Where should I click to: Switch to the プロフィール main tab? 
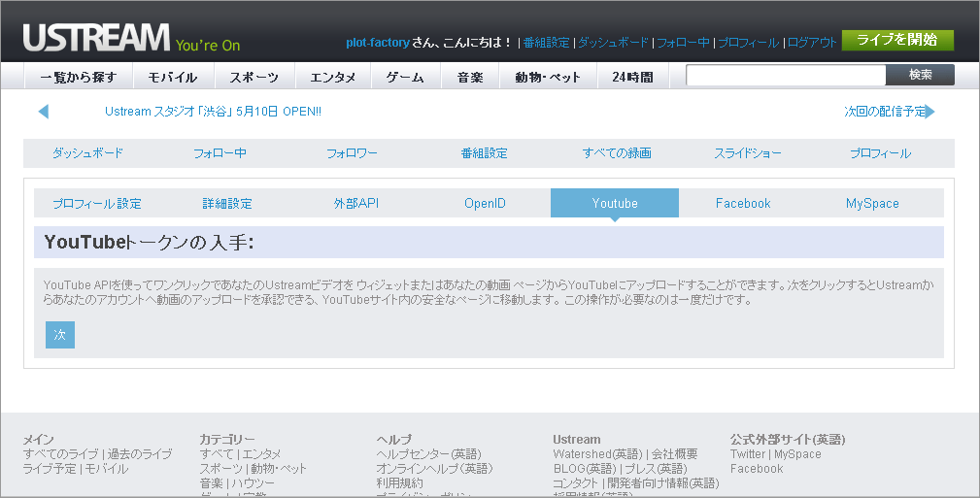880,153
